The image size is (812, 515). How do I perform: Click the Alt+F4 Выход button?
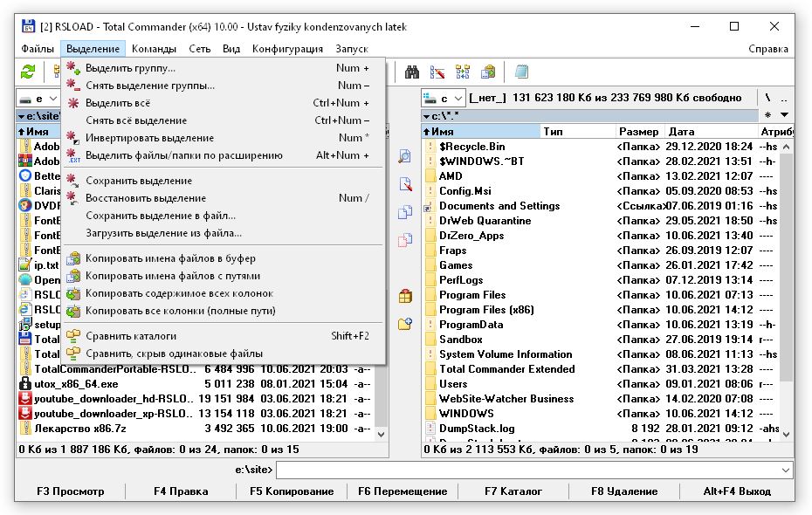click(737, 491)
